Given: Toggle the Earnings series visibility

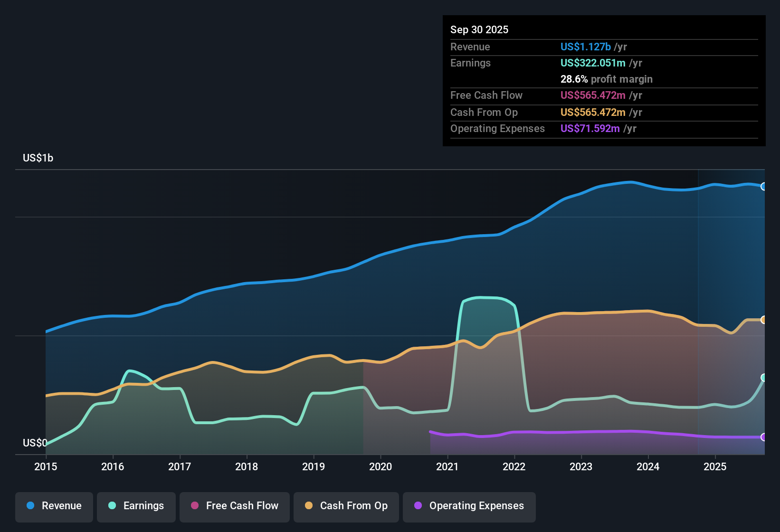Looking at the screenshot, I should pos(136,506).
